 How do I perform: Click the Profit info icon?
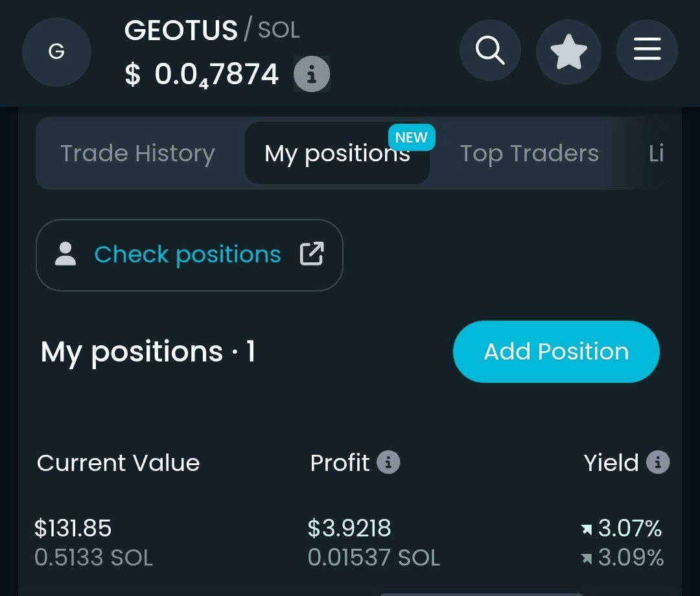[x=388, y=462]
